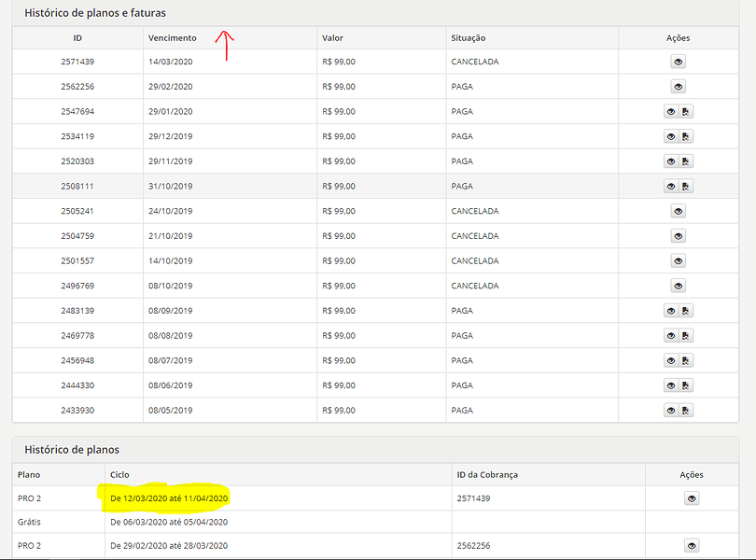Select the due date 14/03/2020
The width and height of the screenshot is (756, 560).
[x=170, y=62]
